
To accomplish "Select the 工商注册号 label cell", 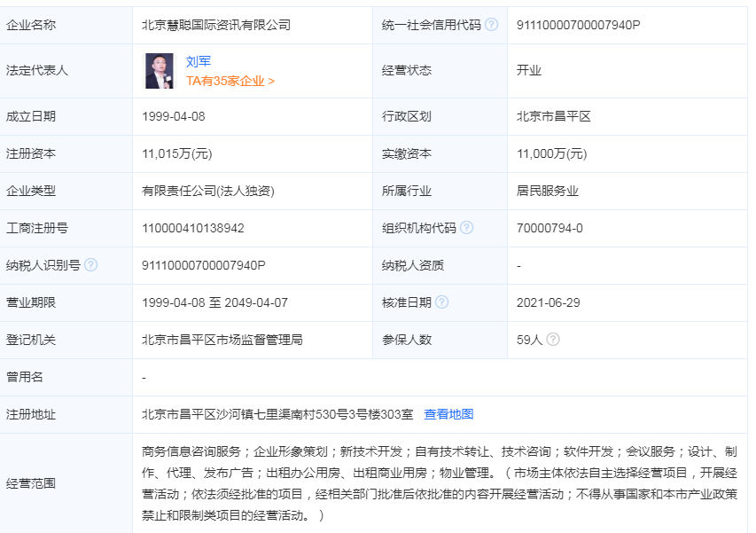I will point(66,228).
